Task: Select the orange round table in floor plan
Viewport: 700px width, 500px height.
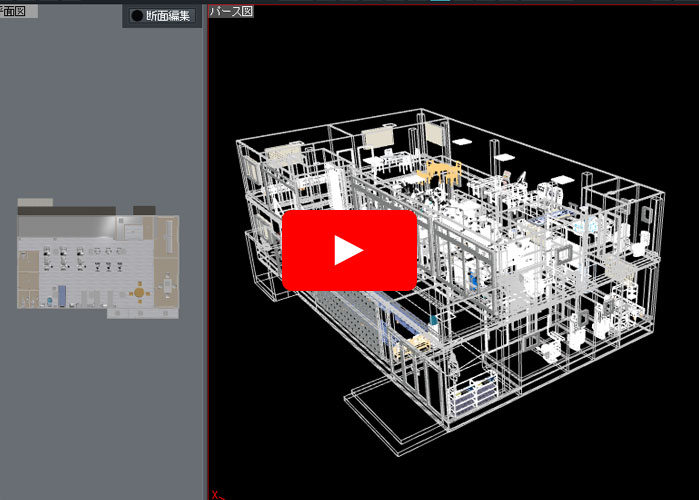Action: [140, 291]
